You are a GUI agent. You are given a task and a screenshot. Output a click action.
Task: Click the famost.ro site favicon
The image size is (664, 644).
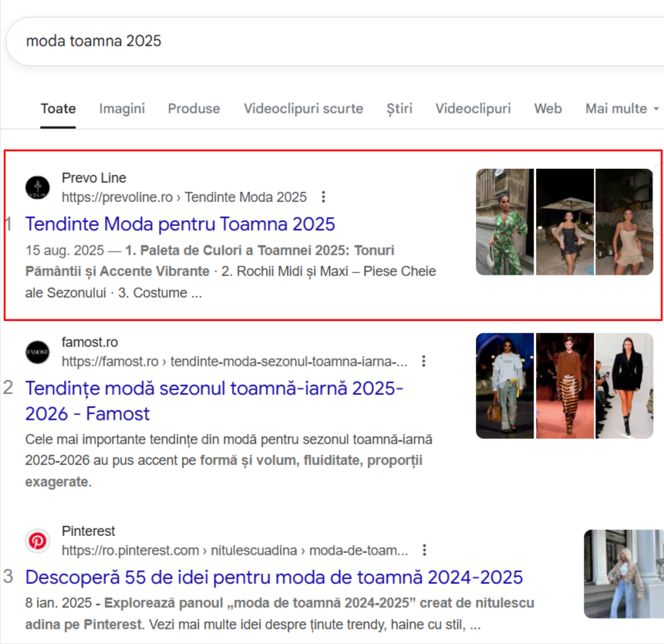[38, 352]
